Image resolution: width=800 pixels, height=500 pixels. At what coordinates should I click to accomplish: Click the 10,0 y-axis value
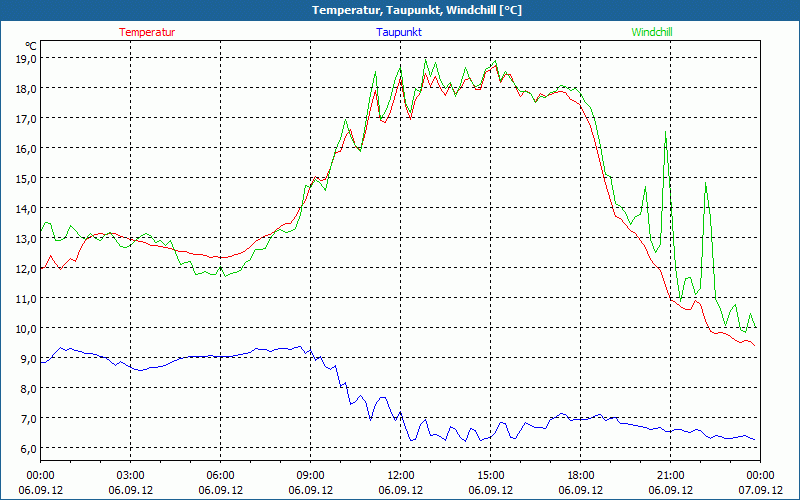point(27,329)
